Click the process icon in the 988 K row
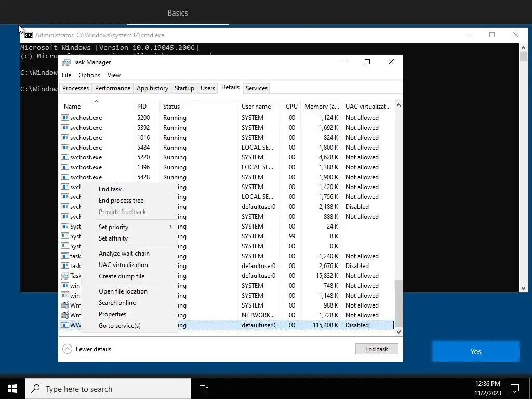This screenshot has width=532, height=399. pyautogui.click(x=65, y=305)
